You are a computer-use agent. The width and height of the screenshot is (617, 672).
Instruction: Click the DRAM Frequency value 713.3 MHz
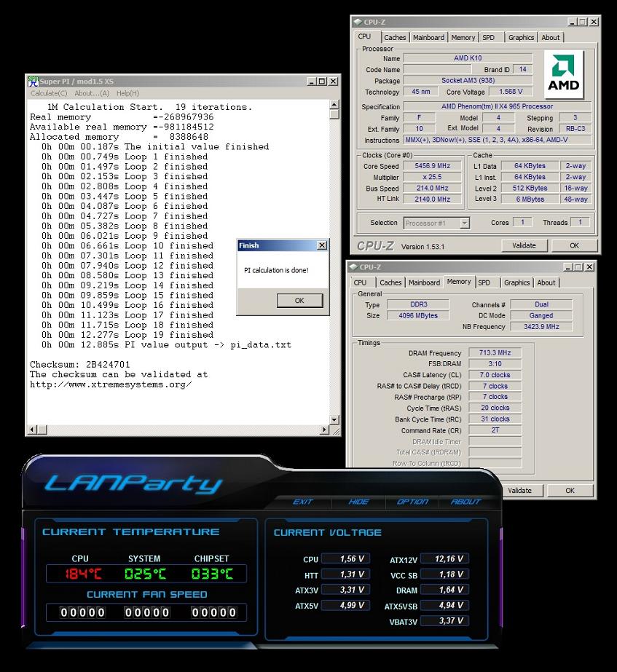(495, 352)
